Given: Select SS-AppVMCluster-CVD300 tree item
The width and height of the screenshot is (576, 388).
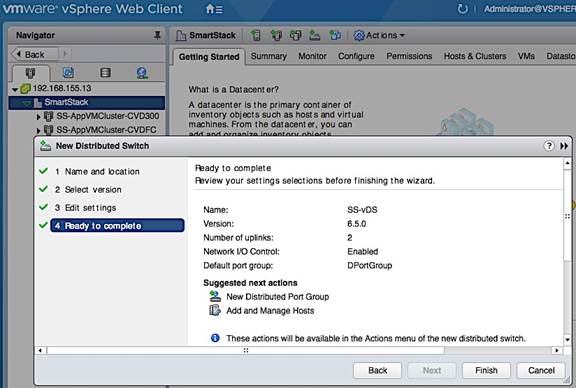Looking at the screenshot, I should click(108, 116).
